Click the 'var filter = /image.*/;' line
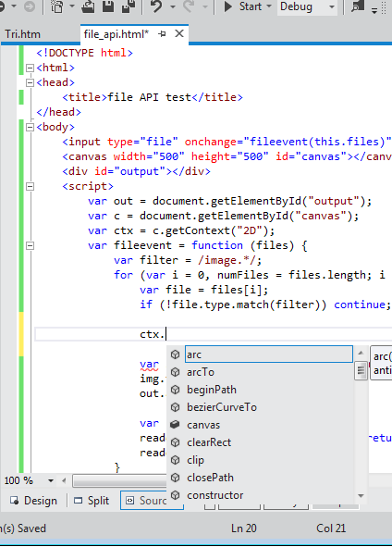The width and height of the screenshot is (392, 547). (x=188, y=260)
